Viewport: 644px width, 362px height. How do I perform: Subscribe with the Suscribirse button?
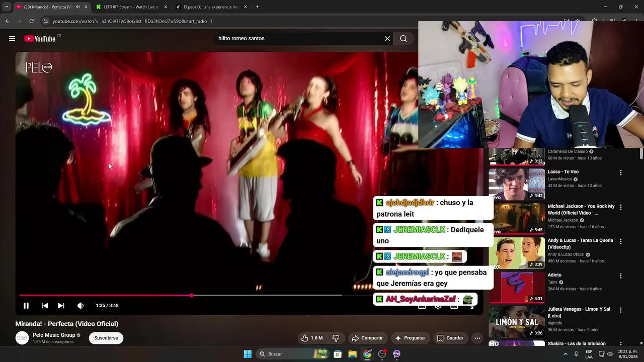tap(106, 338)
